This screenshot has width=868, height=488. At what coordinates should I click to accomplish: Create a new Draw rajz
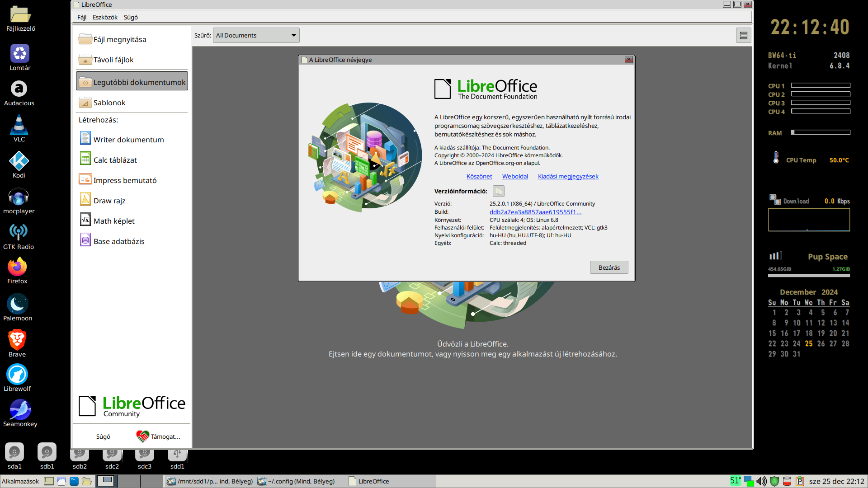(x=132, y=201)
